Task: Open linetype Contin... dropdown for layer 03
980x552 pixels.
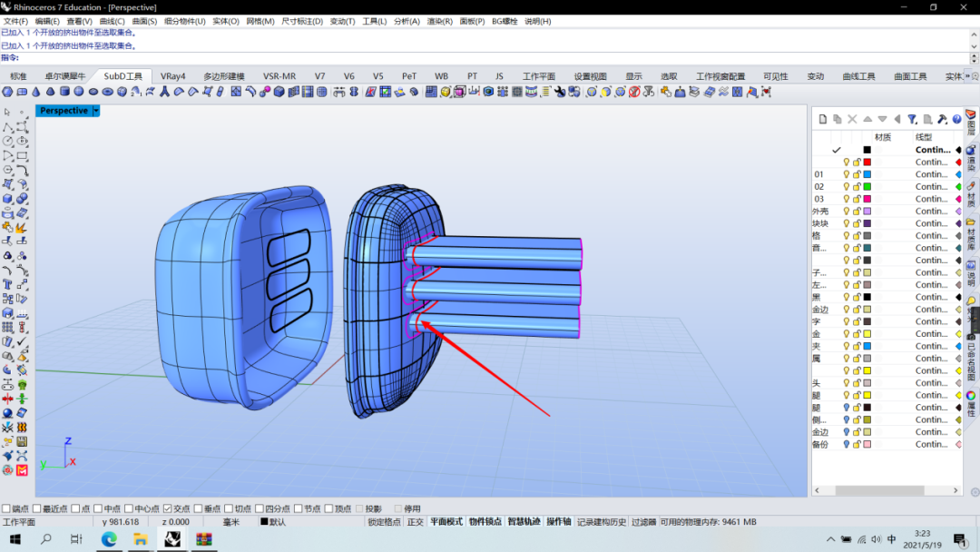Action: pos(931,199)
